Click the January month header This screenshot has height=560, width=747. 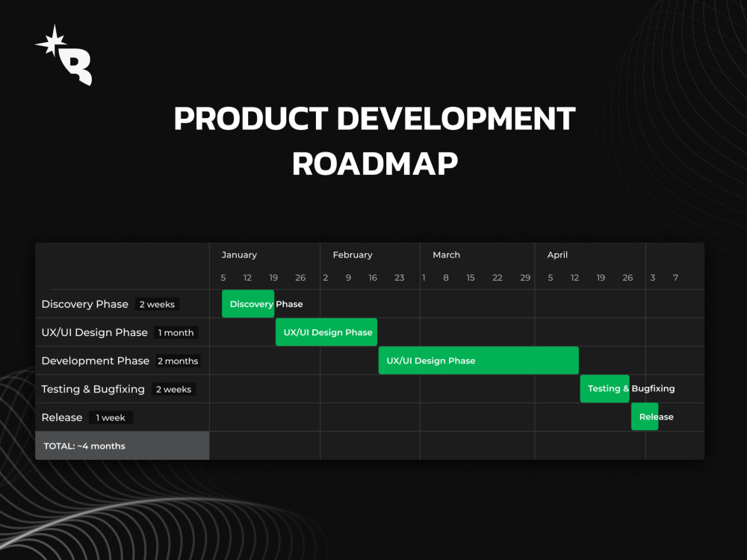point(239,255)
